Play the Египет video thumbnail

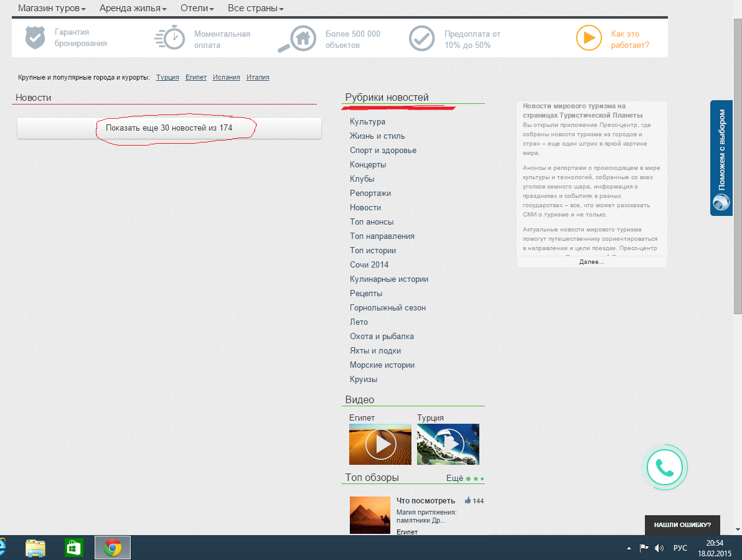point(380,444)
